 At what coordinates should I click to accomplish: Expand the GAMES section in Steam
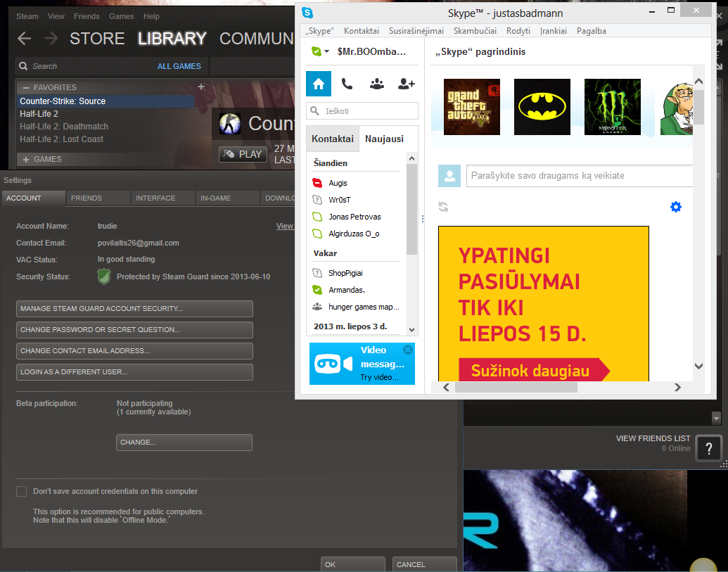(x=26, y=159)
